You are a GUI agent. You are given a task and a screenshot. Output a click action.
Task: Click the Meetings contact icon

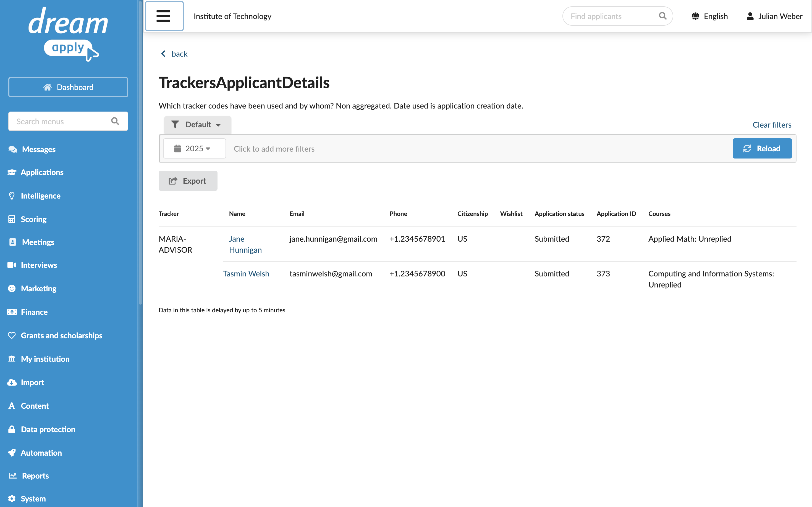[x=13, y=242]
